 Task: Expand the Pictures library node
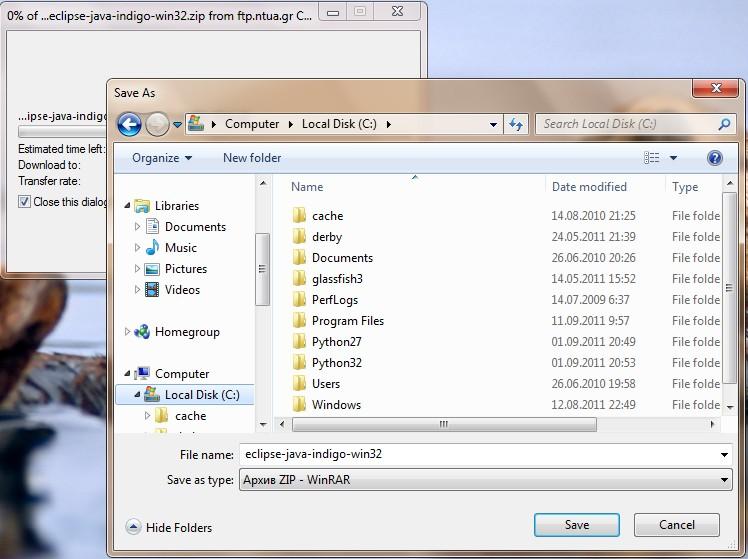pos(137,269)
